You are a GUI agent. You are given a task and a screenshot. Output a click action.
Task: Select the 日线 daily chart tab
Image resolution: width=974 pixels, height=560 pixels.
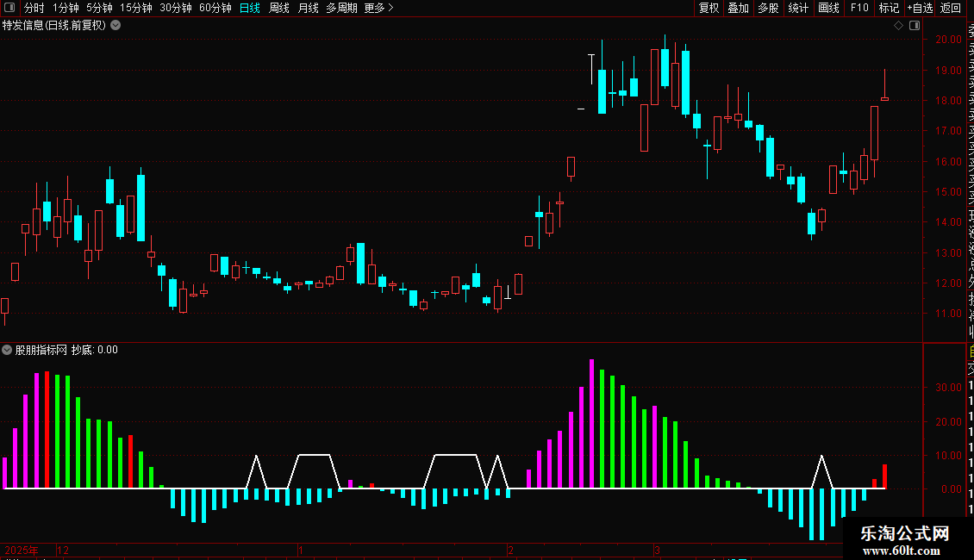coord(250,8)
